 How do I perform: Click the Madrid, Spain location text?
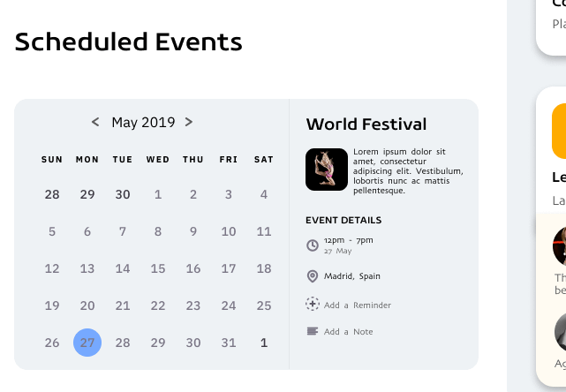(351, 276)
